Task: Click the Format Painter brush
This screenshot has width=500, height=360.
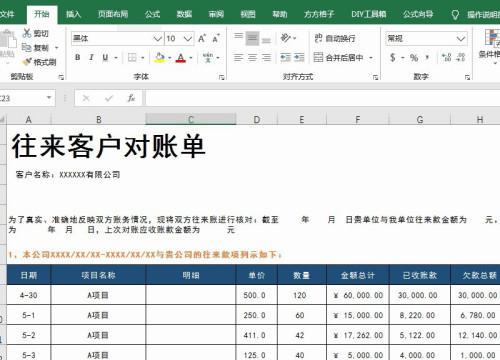Action: (x=27, y=62)
